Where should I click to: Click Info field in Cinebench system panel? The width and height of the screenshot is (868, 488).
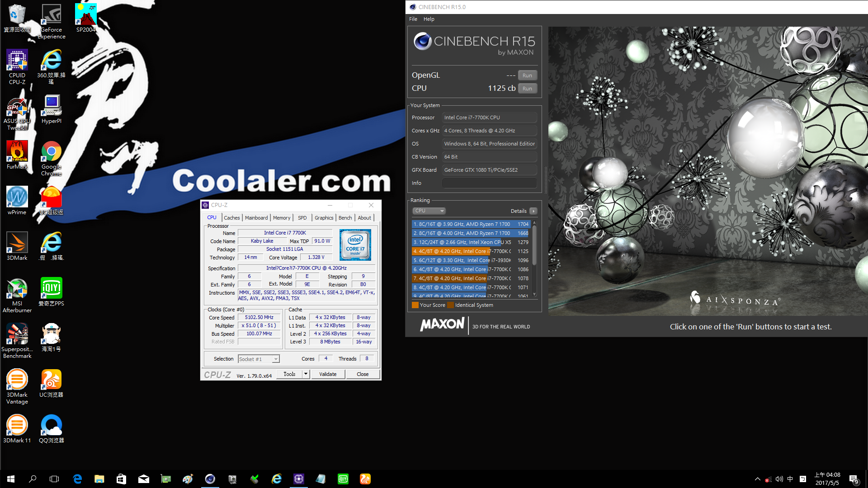point(489,183)
